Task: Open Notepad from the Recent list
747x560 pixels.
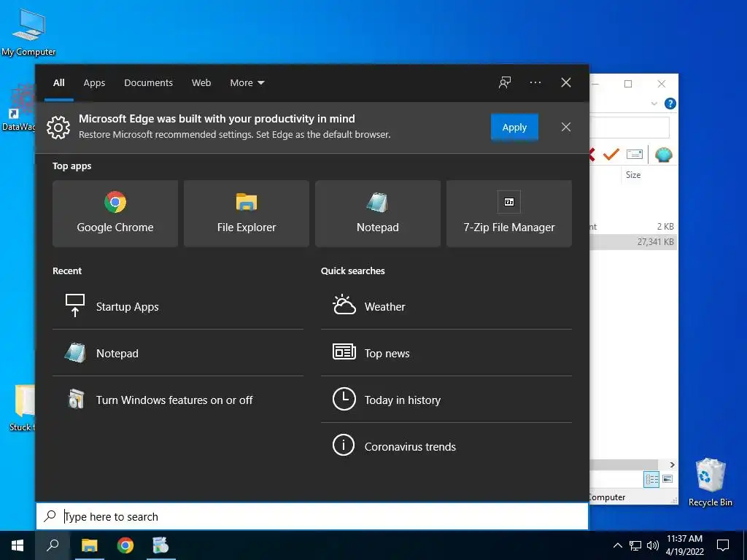Action: (178, 353)
